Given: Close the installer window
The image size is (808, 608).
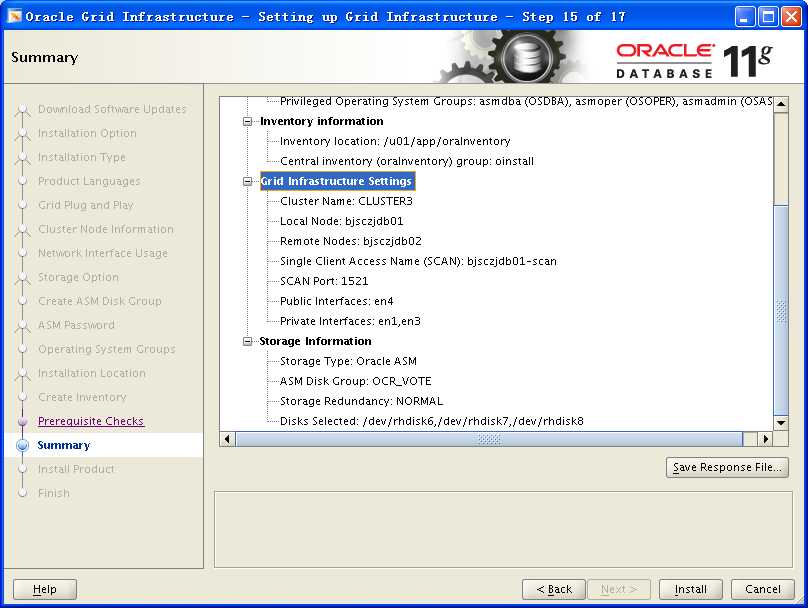Looking at the screenshot, I should coord(791,16).
